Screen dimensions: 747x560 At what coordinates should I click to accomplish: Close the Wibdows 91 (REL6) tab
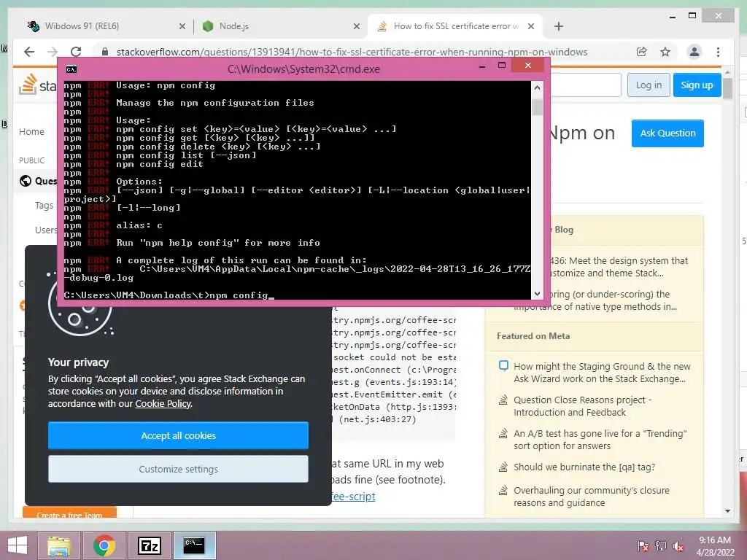click(182, 26)
